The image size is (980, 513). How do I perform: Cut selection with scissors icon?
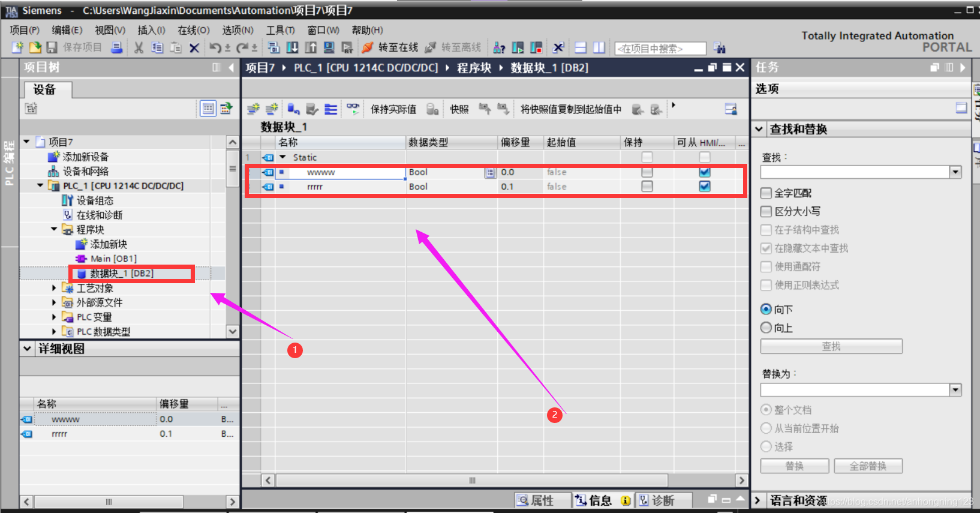[x=139, y=47]
